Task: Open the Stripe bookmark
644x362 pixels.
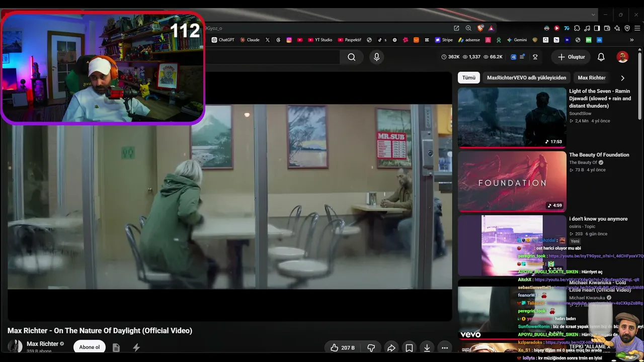Action: tap(444, 40)
